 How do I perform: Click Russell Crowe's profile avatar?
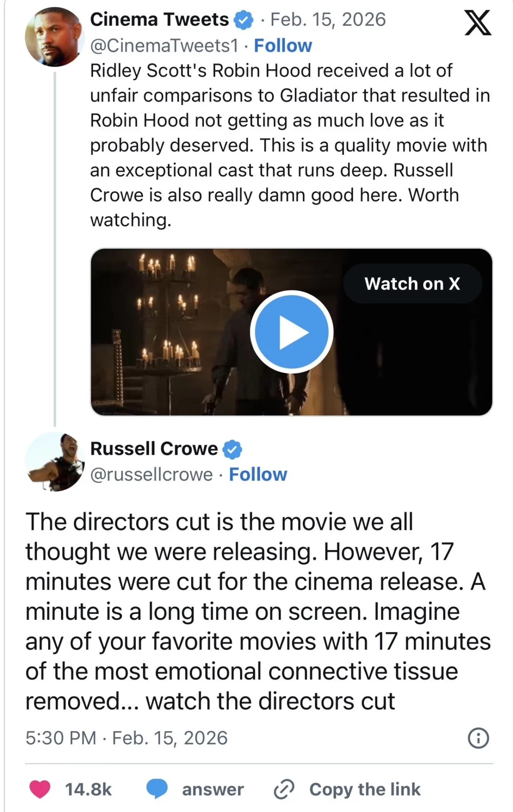pos(55,461)
